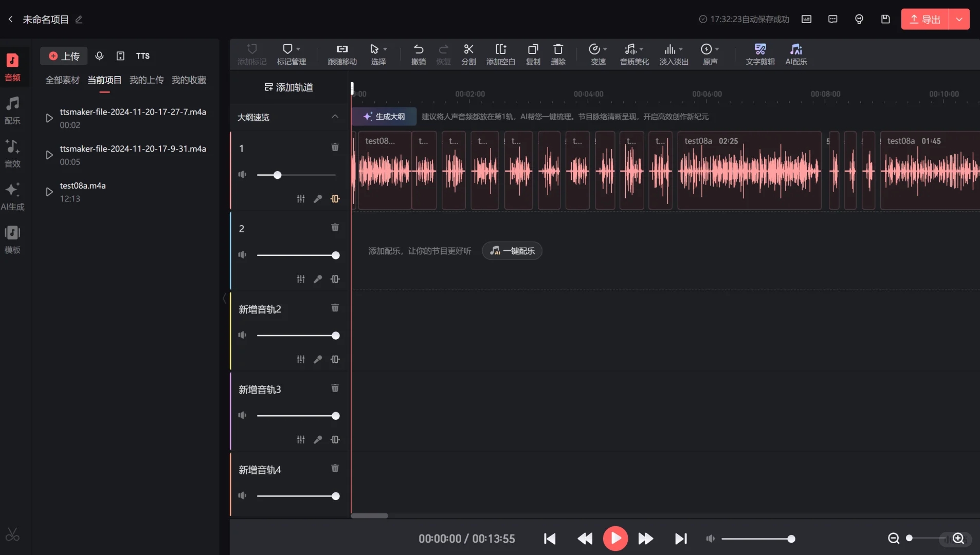Adjust the timeline zoom slider
This screenshot has width=980, height=555.
pos(927,538)
